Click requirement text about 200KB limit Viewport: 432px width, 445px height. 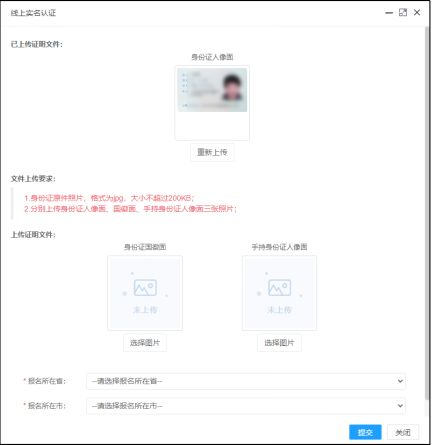click(x=109, y=198)
